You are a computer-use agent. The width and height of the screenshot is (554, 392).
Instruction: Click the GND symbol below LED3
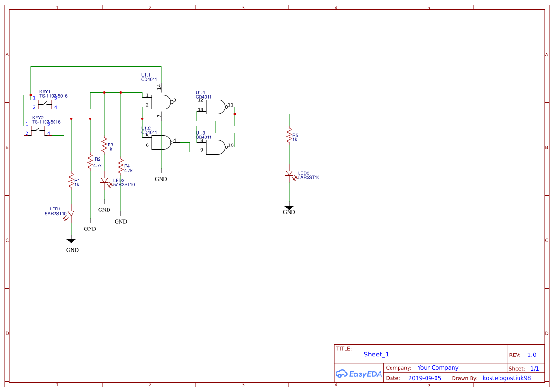[x=289, y=209]
